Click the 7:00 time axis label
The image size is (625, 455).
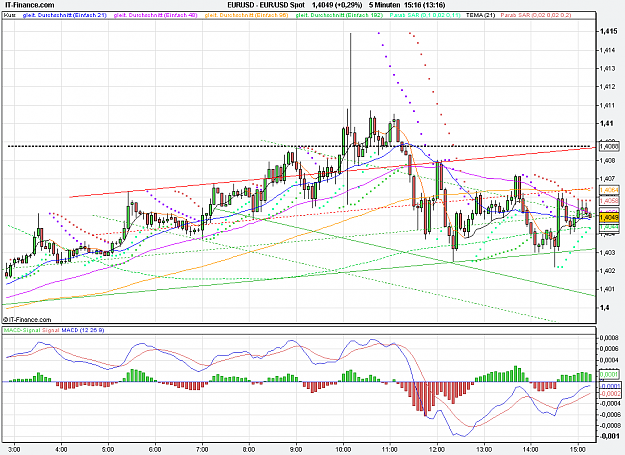(x=202, y=449)
